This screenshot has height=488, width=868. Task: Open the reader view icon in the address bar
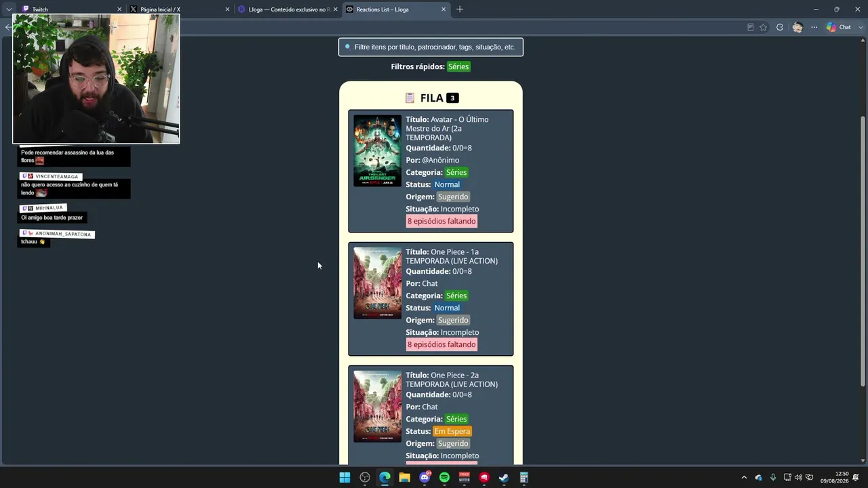click(x=750, y=27)
